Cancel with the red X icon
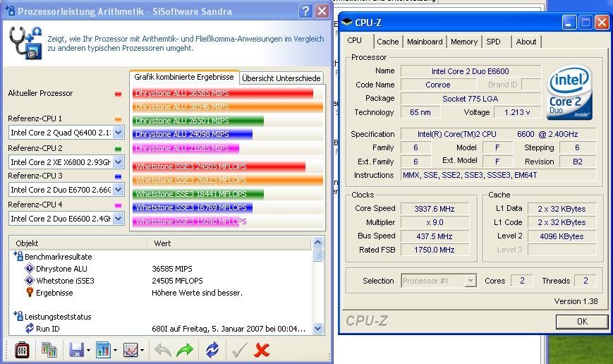The image size is (613, 364). (x=262, y=350)
